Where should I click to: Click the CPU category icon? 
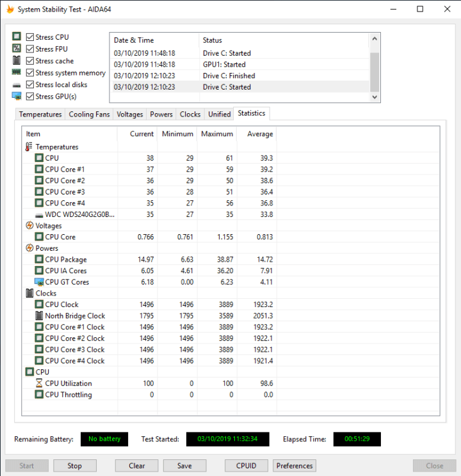click(x=29, y=372)
